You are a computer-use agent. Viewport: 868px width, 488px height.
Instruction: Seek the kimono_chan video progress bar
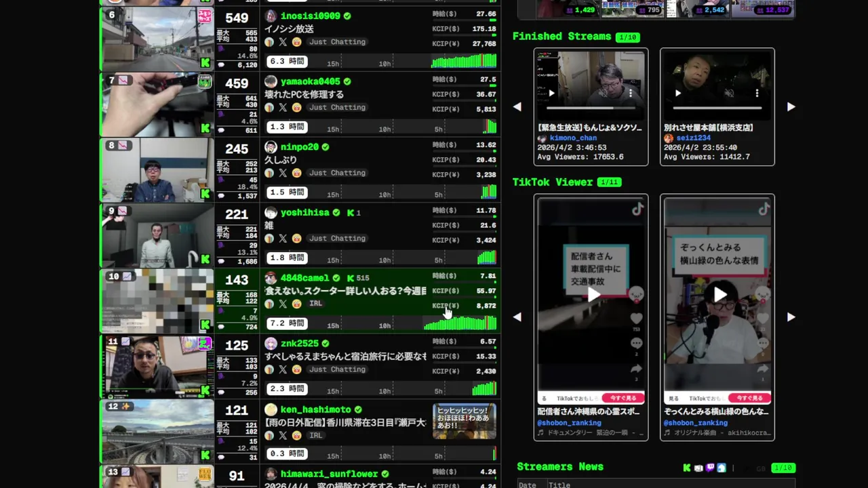tap(591, 108)
